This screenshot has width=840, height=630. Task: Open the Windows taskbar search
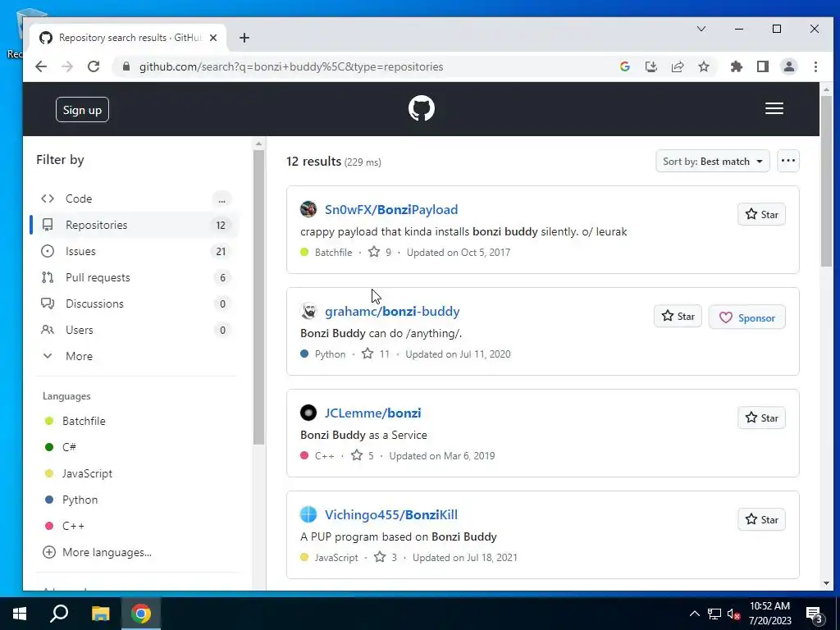point(59,614)
